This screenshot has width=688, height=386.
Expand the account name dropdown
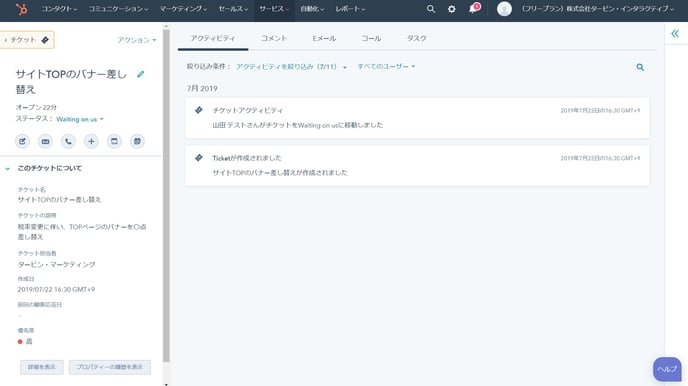[598, 9]
